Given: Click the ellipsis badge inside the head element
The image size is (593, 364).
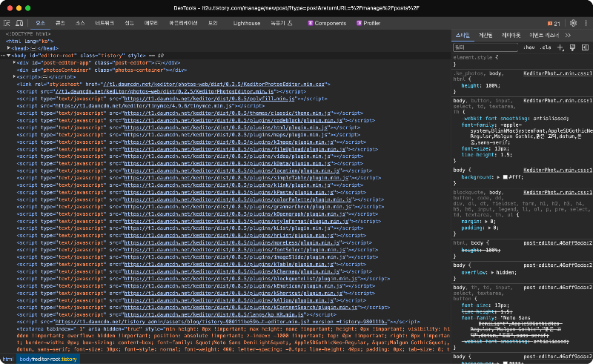Looking at the screenshot, I should click(x=33, y=48).
